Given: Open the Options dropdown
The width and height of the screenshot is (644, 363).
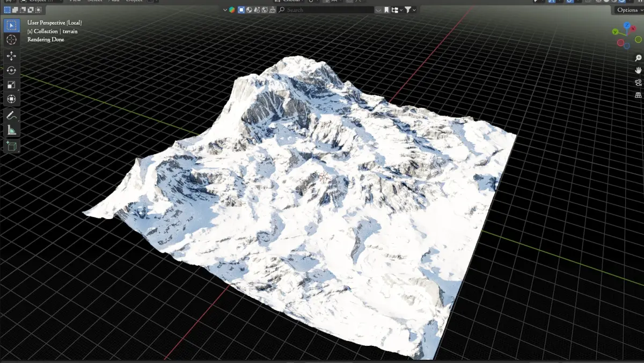Looking at the screenshot, I should coord(629,10).
